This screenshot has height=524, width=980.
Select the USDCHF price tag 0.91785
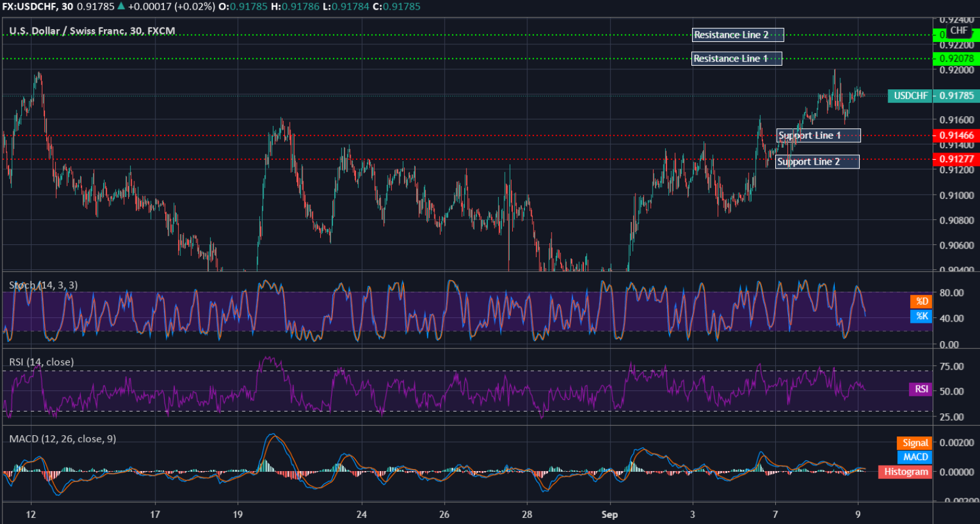click(x=933, y=95)
